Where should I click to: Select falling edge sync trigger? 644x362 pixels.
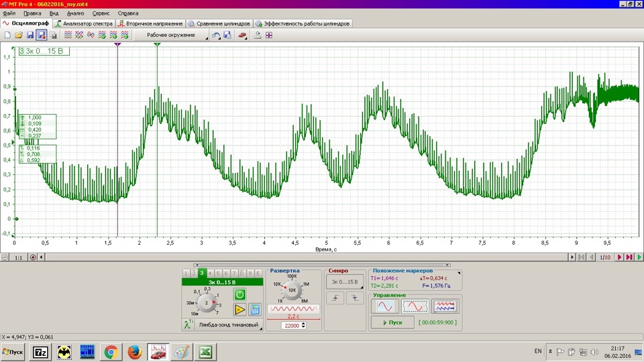[354, 298]
